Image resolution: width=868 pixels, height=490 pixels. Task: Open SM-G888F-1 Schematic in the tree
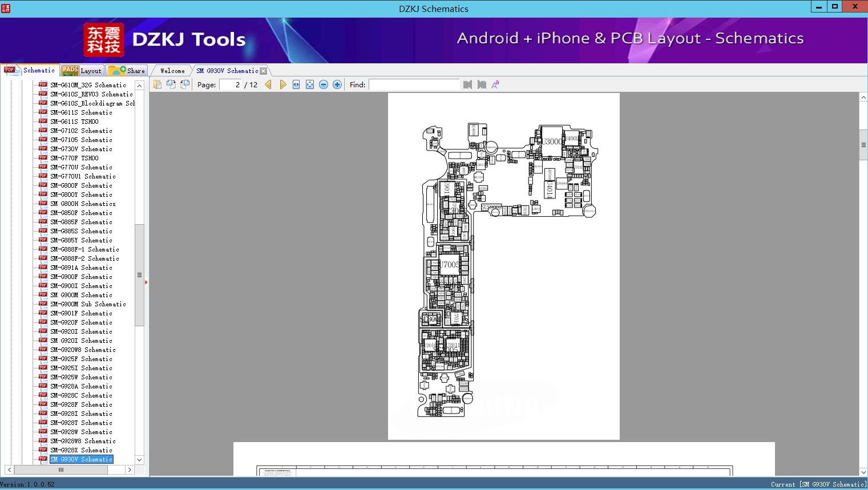[x=84, y=249]
